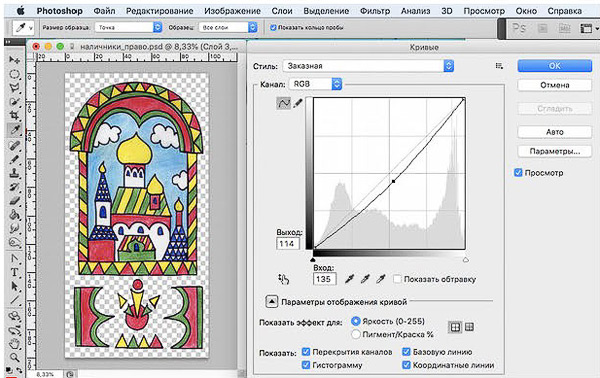Click the on-image adjustment hand icon
The width and height of the screenshot is (600, 378).
pyautogui.click(x=284, y=279)
